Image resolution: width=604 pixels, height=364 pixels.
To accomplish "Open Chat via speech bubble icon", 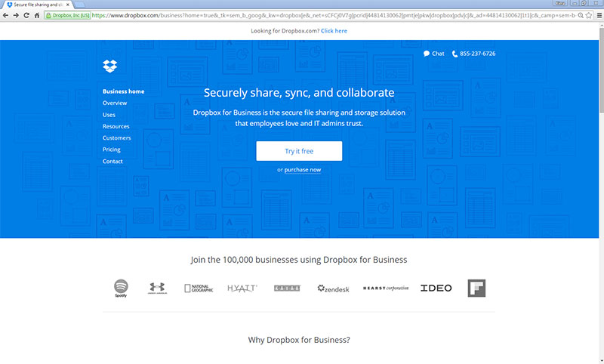I will point(427,54).
